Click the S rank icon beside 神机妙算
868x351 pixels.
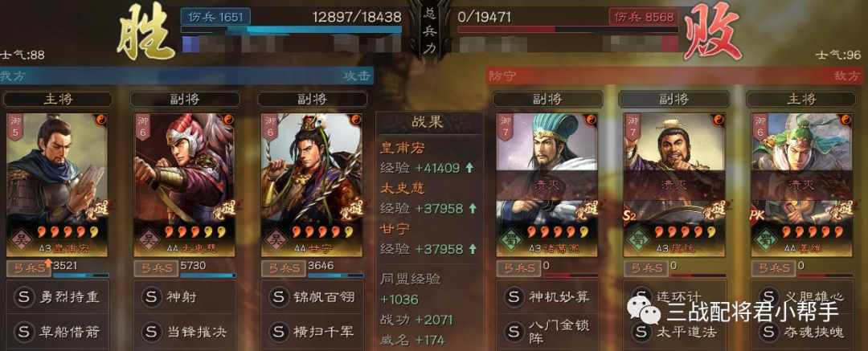(514, 297)
